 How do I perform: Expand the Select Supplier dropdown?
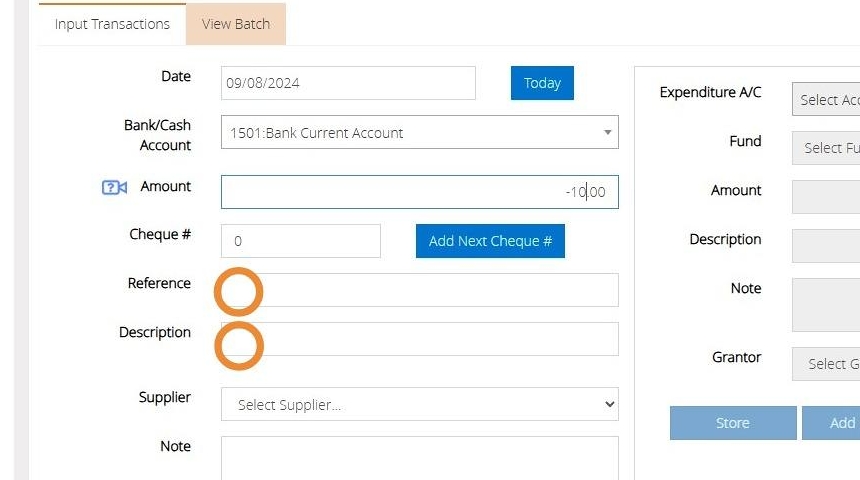419,405
